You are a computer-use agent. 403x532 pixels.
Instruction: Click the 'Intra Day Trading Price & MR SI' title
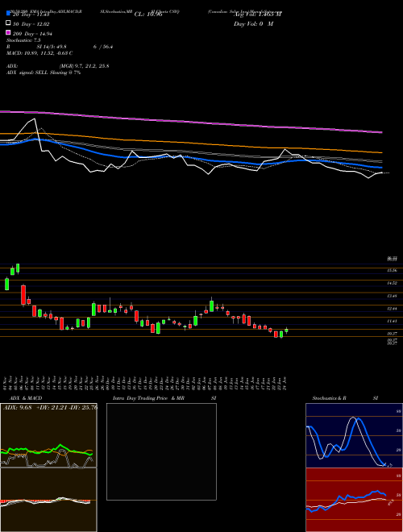[164, 398]
